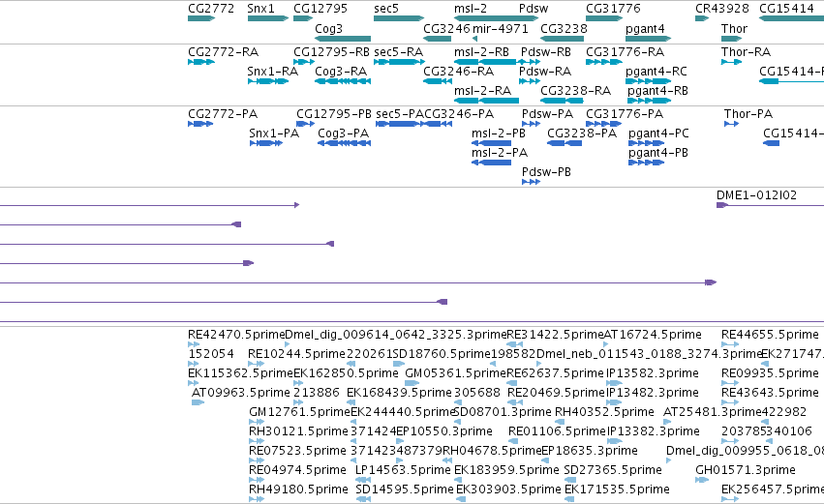Select transcript sec5-RA
Screen dimensions: 824x504
pyautogui.click(x=399, y=52)
